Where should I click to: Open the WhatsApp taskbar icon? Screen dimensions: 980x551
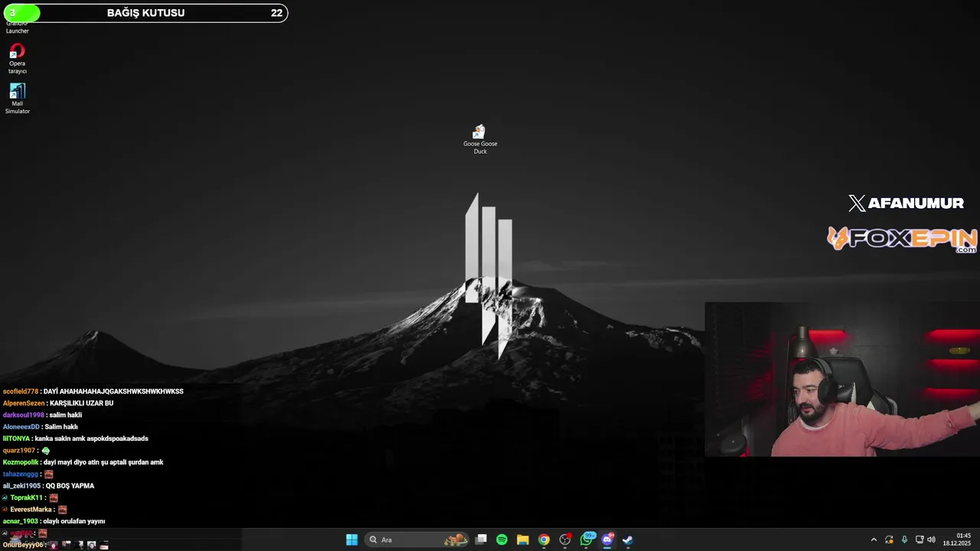pos(587,540)
